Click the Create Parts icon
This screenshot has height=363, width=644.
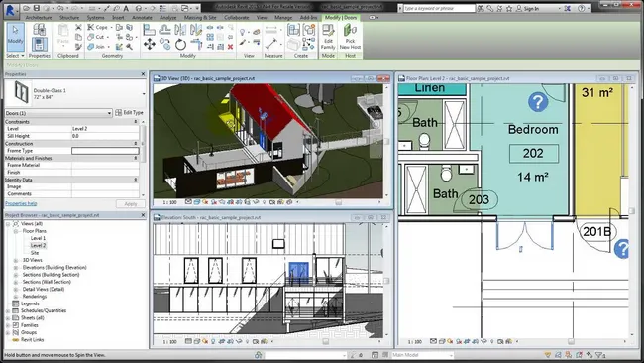[x=293, y=44]
